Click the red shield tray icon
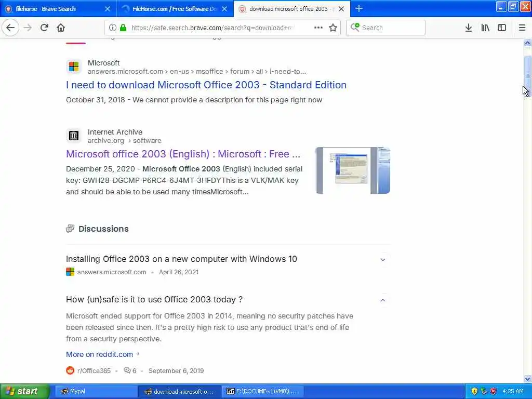 click(494, 391)
